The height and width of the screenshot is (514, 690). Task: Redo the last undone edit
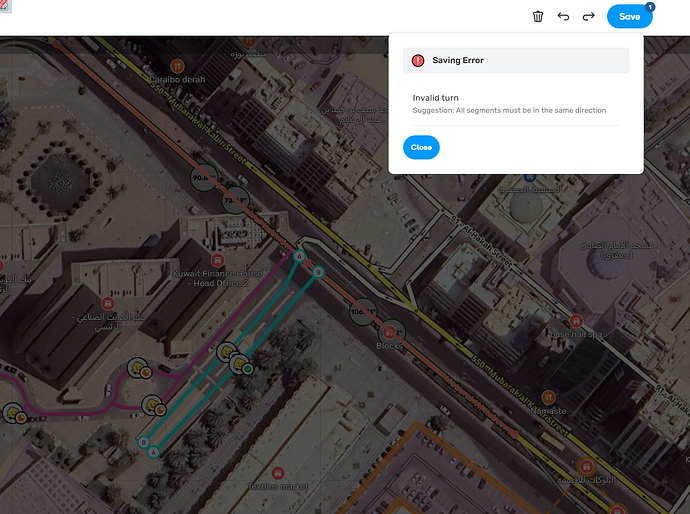pyautogui.click(x=588, y=16)
